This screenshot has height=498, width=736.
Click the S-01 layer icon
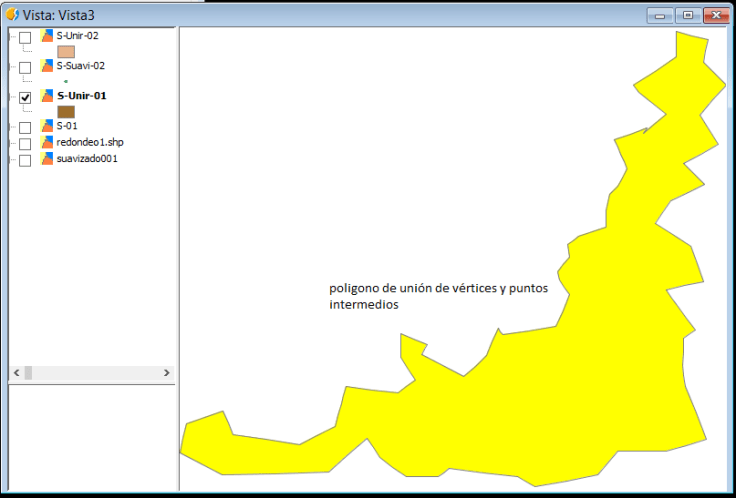(47, 126)
